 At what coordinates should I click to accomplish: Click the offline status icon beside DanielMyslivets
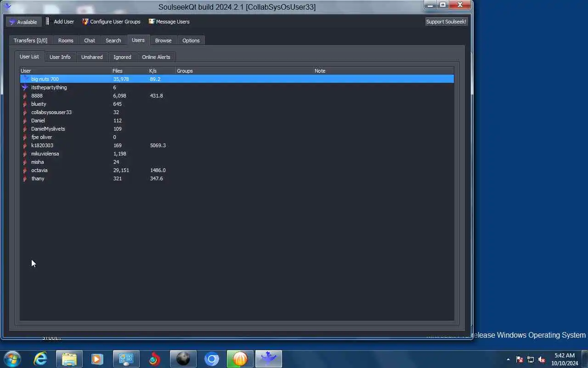tap(25, 129)
